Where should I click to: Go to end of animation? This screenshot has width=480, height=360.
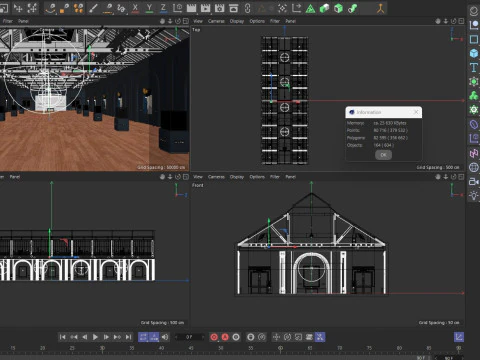point(128,337)
